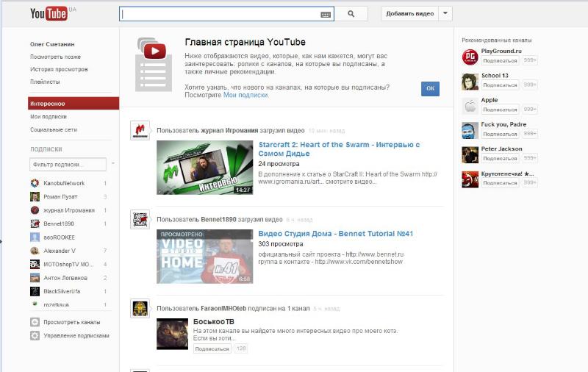Click the rozetkaua sidebar subscription

[x=57, y=304]
